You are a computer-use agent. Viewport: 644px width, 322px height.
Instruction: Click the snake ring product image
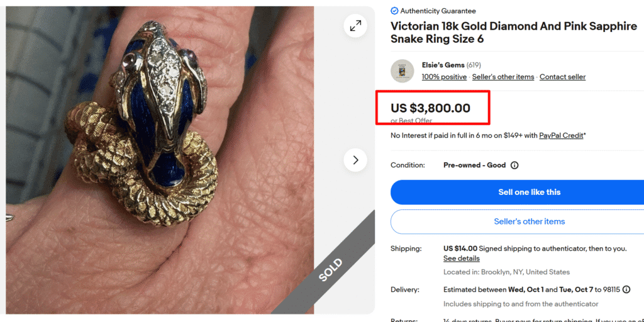[157, 157]
